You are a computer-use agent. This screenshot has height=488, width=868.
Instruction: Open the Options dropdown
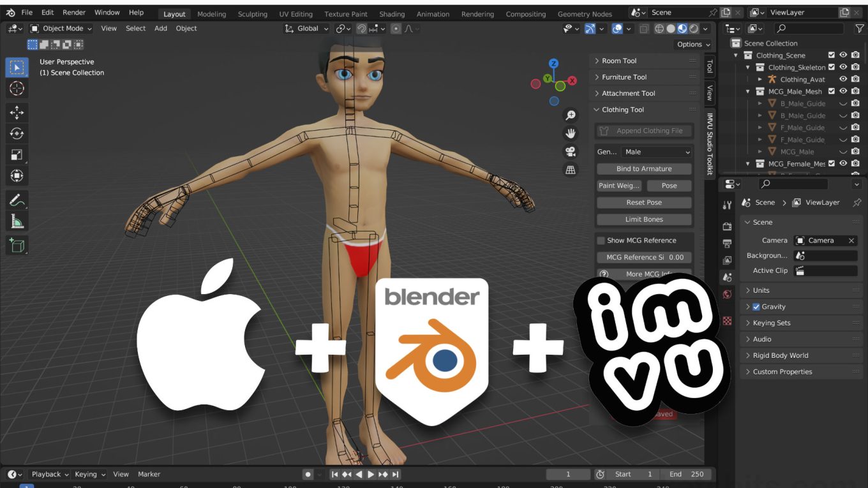(x=693, y=45)
